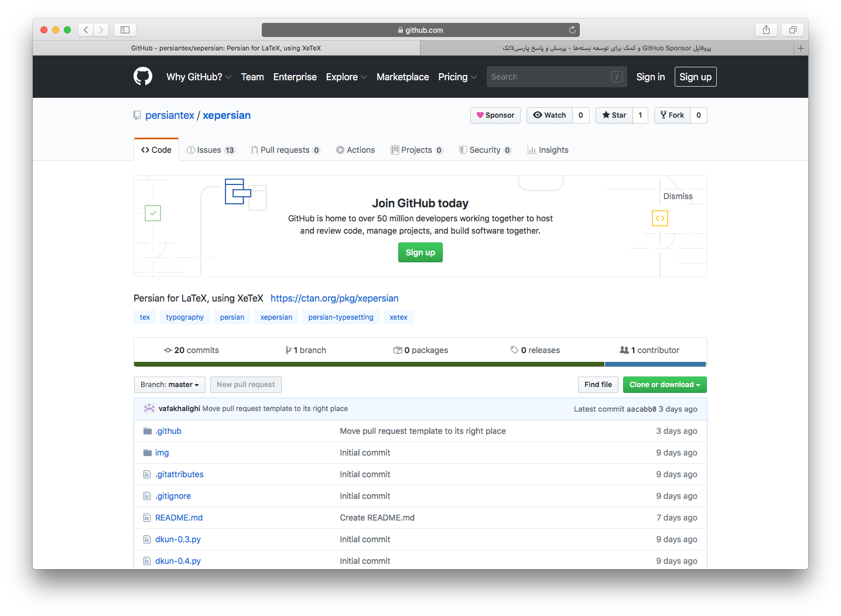Sponsor the repository via heart button
Image resolution: width=841 pixels, height=616 pixels.
click(x=495, y=115)
